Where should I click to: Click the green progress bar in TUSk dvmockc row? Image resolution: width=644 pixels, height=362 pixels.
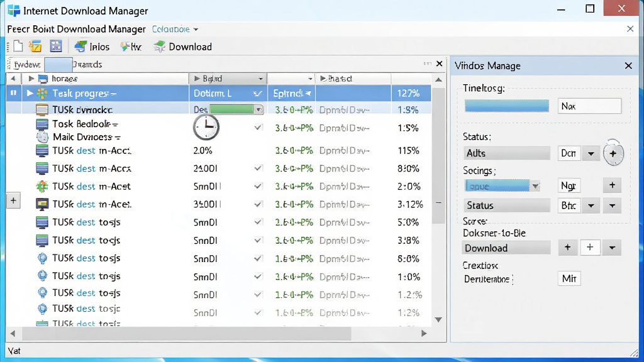[233, 109]
